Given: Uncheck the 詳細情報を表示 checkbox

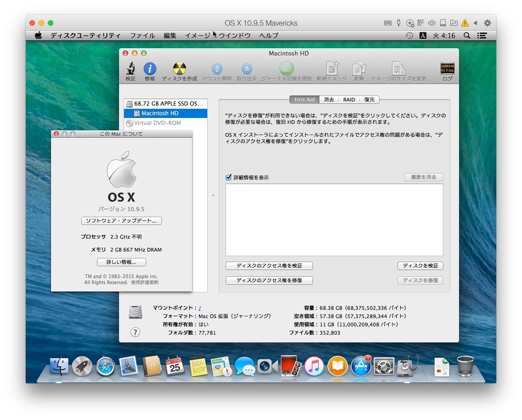Looking at the screenshot, I should [228, 177].
